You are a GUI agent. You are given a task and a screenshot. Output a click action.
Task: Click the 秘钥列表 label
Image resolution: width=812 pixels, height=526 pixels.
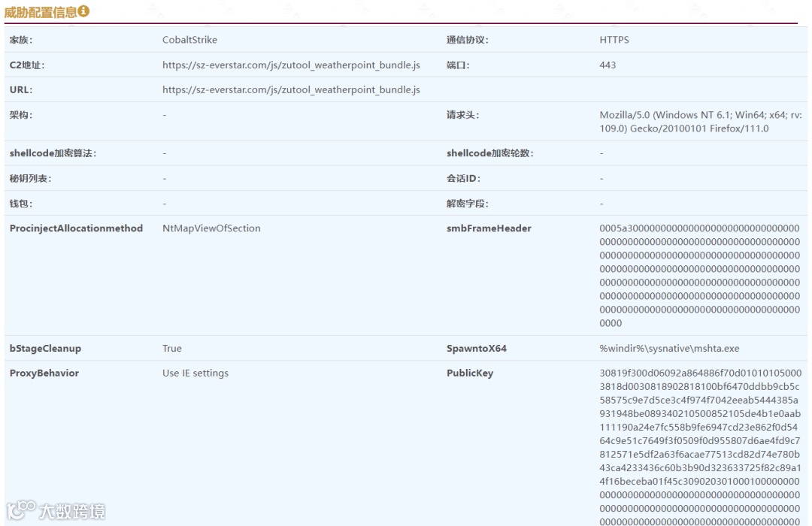point(30,179)
